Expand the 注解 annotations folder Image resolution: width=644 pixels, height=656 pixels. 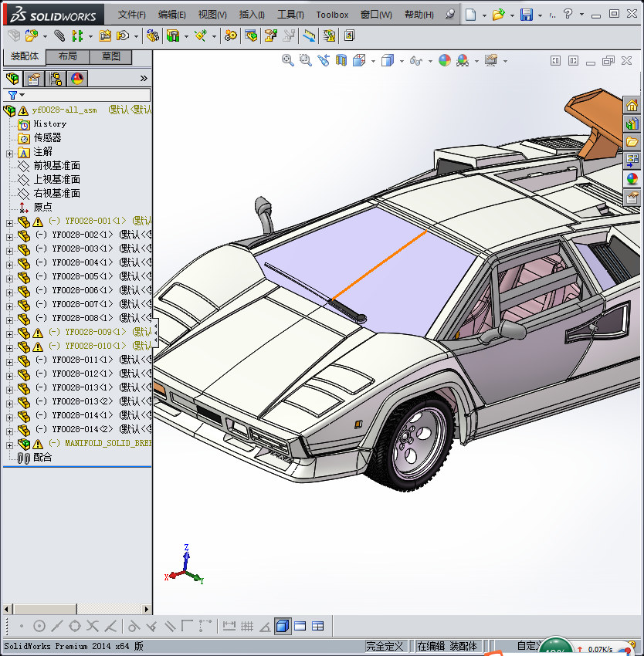[x=9, y=152]
